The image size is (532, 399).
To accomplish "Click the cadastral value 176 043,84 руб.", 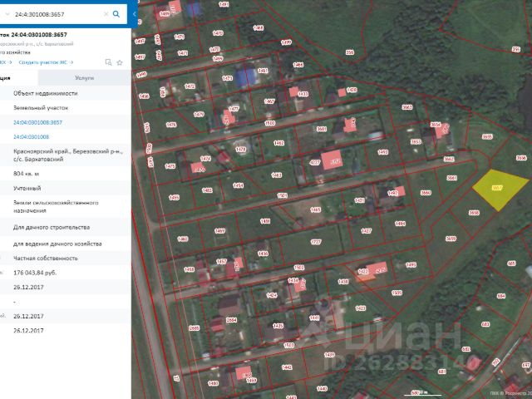I will 35,273.
